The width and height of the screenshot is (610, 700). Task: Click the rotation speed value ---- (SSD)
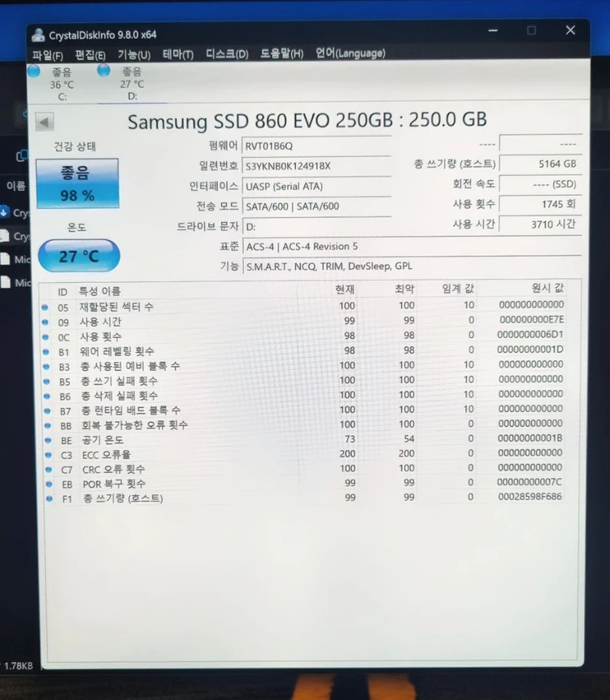tap(540, 184)
